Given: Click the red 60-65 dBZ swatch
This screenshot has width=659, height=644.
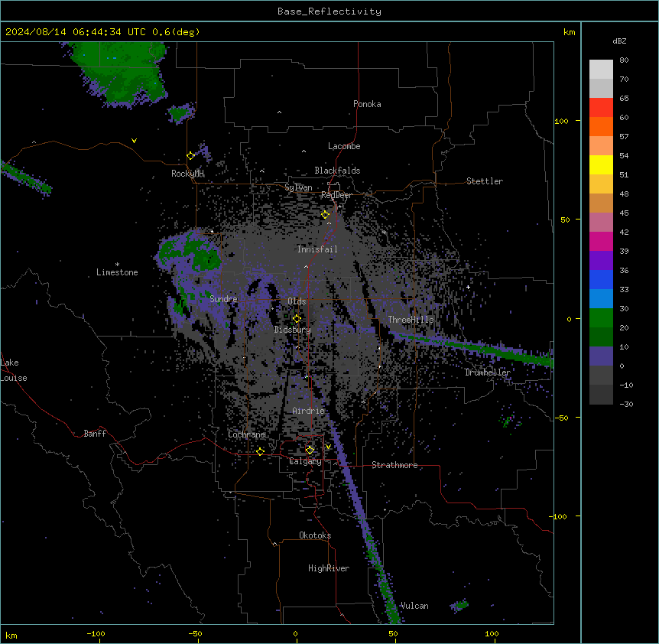Looking at the screenshot, I should point(601,108).
